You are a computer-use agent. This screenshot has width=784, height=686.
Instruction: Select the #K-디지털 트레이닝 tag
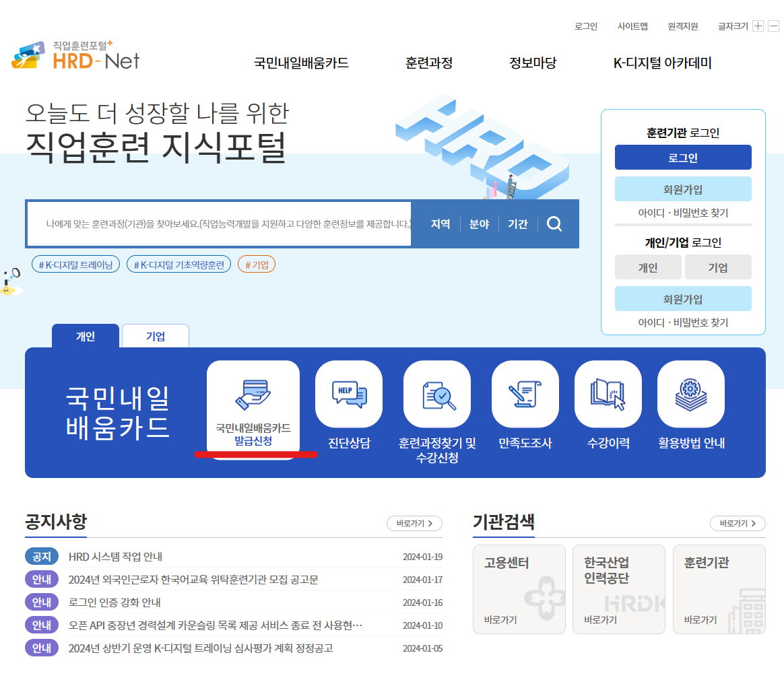75,265
